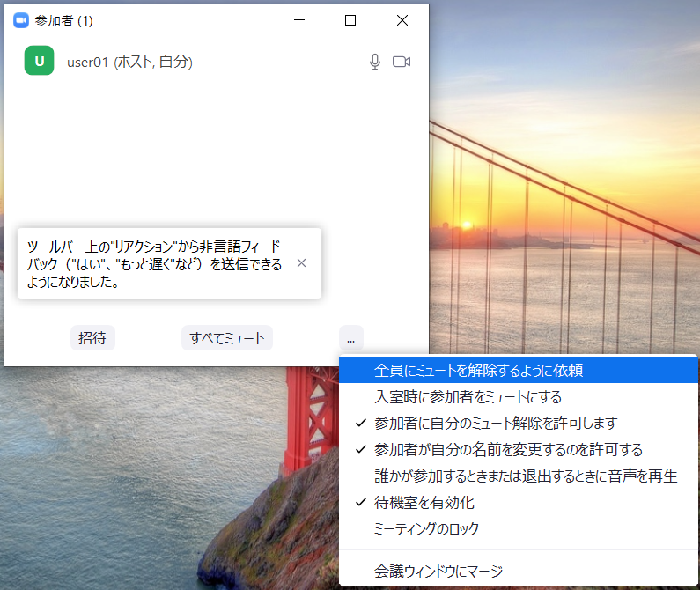
Task: Disable 待機室を有効化 option
Action: pyautogui.click(x=519, y=503)
